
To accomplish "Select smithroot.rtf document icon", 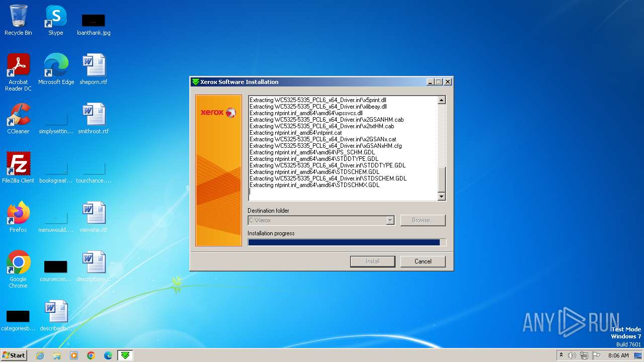I will 94,119.
